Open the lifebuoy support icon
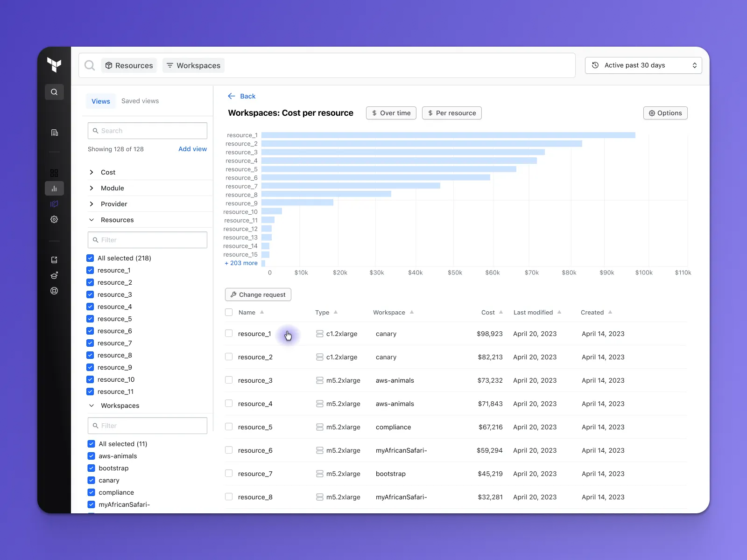747x560 pixels. click(x=54, y=291)
